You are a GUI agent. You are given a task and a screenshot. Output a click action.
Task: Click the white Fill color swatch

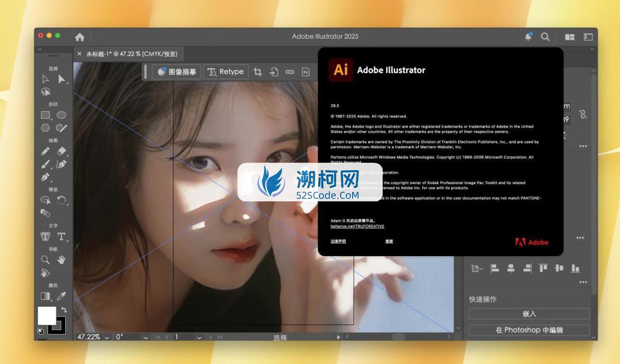47,316
